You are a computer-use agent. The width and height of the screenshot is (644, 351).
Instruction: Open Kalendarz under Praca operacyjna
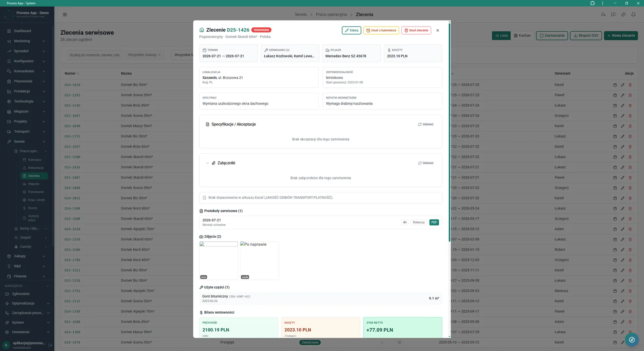(x=34, y=160)
